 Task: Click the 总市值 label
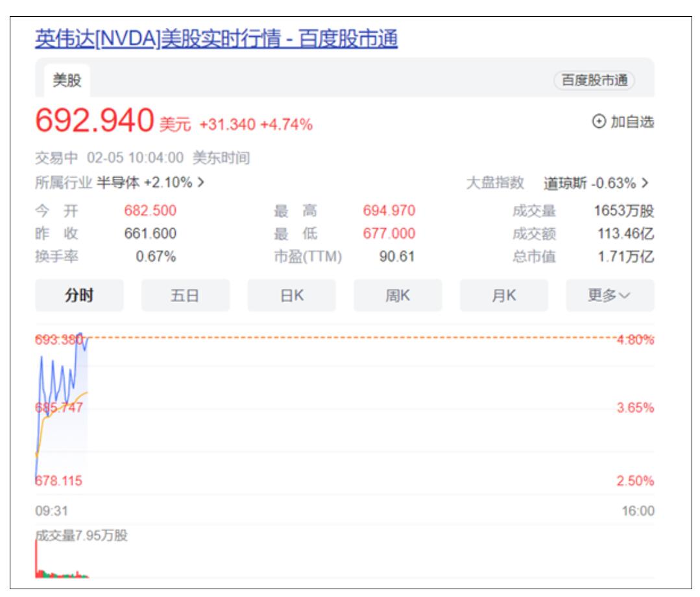tap(534, 257)
